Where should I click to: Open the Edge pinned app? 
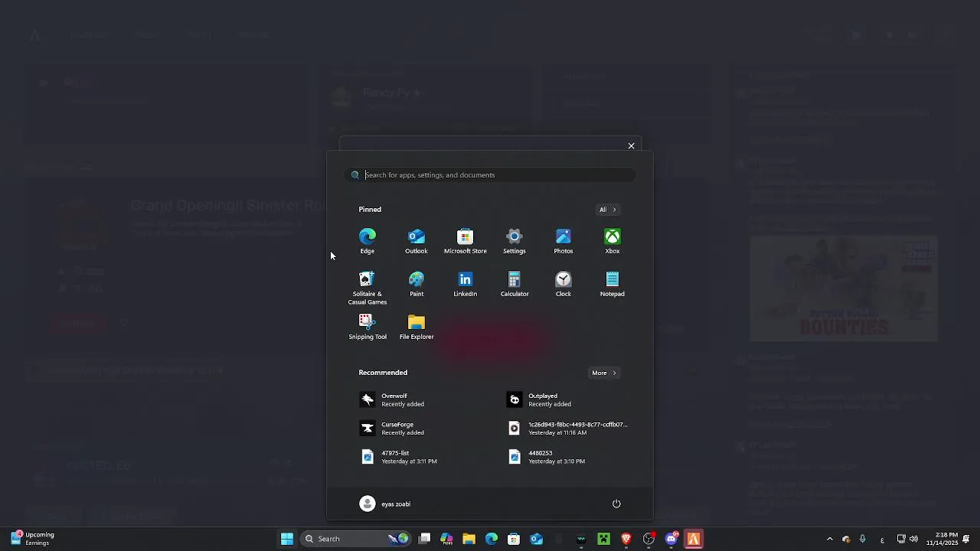[367, 241]
